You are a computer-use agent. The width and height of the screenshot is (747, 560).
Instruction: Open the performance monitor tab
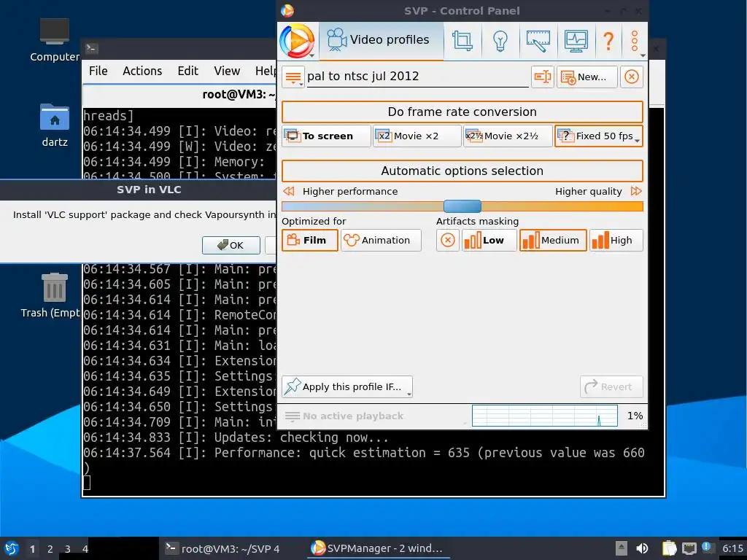click(x=576, y=41)
